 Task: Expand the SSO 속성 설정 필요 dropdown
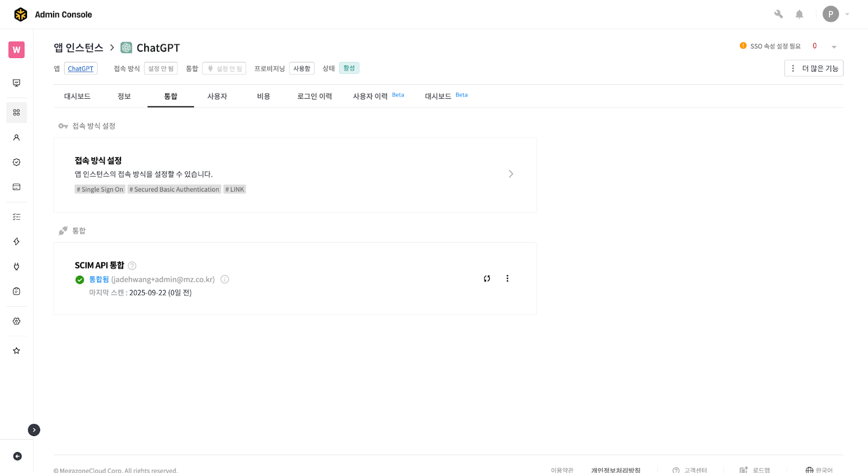click(x=834, y=47)
